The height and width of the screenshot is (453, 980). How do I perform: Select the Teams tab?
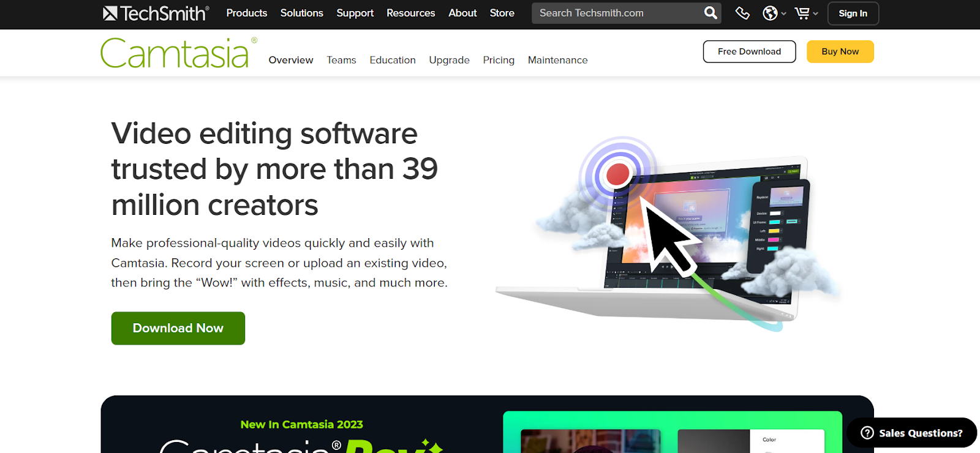coord(342,60)
